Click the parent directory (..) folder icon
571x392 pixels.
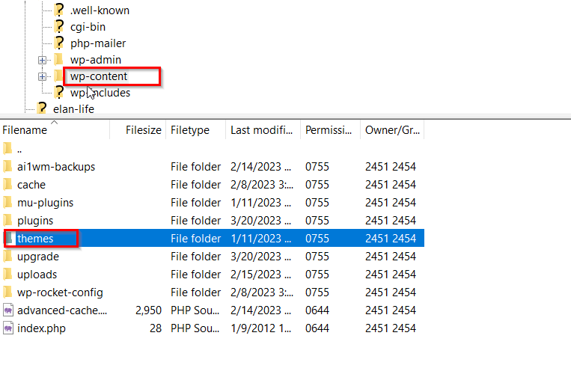[7, 149]
